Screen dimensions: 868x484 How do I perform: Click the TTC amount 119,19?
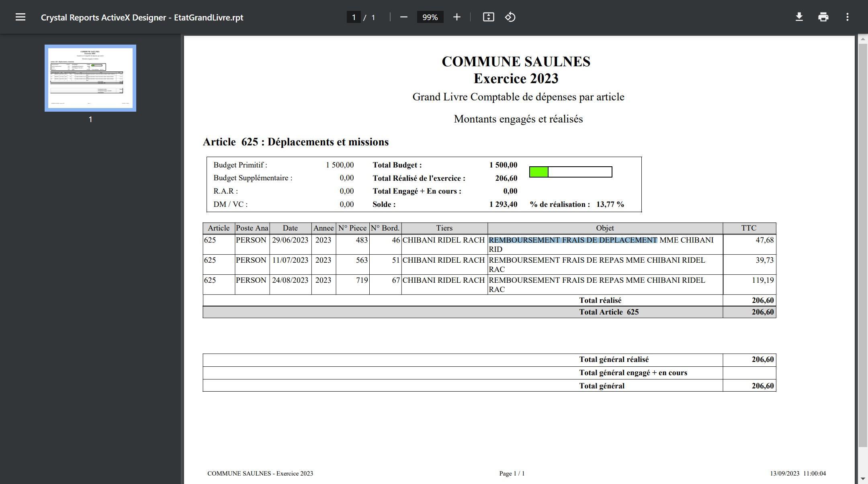763,280
